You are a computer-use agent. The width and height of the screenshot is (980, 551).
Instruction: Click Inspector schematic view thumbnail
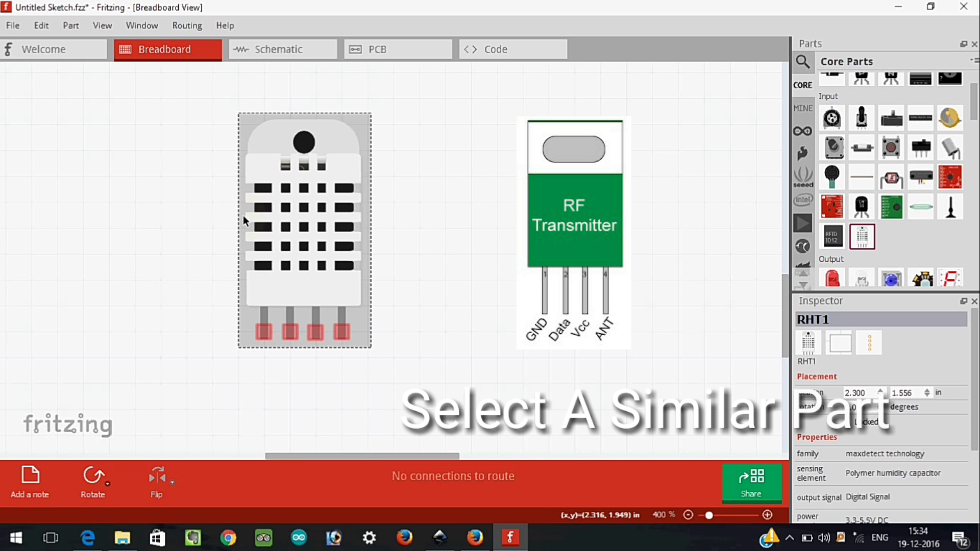pyautogui.click(x=840, y=343)
